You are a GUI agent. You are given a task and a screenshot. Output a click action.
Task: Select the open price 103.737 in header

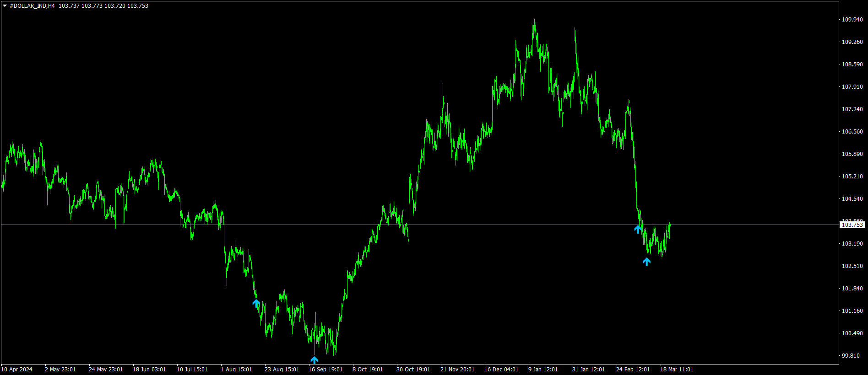pyautogui.click(x=69, y=6)
